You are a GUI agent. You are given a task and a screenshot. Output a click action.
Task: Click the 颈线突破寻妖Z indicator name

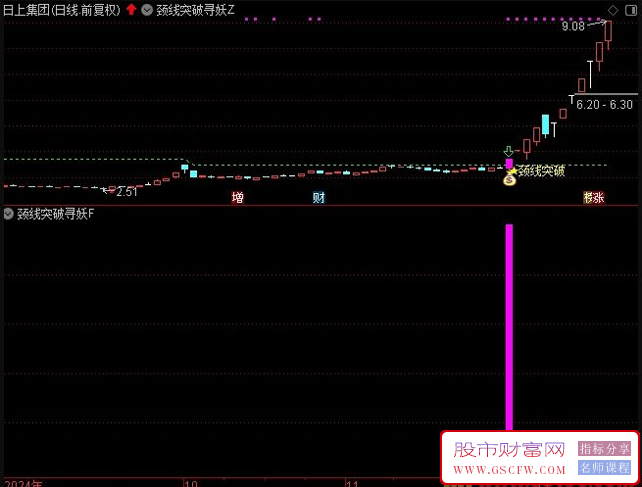point(196,10)
